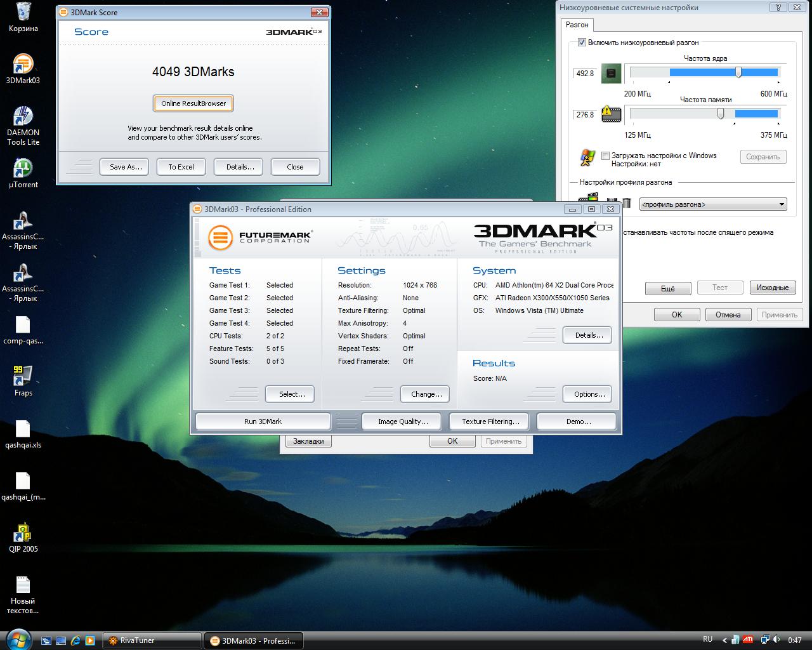Click the Windows startup flag icon
Image resolution: width=812 pixels, height=650 pixels.
pos(587,157)
